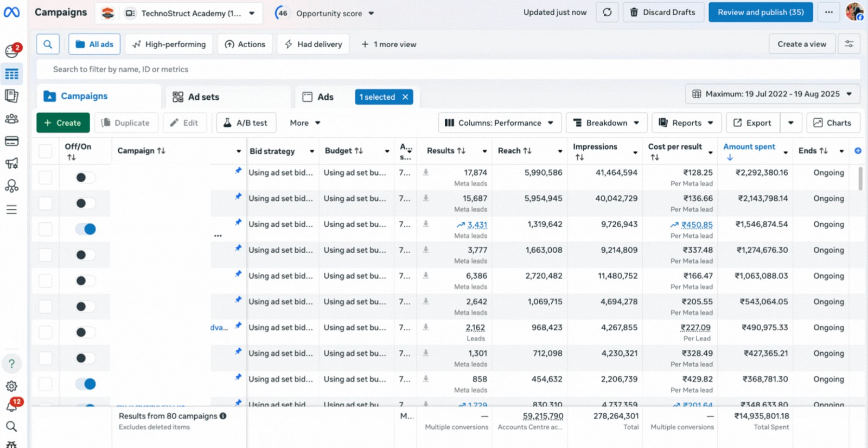Image resolution: width=868 pixels, height=448 pixels.
Task: Click the search filter input field
Action: [x=448, y=69]
